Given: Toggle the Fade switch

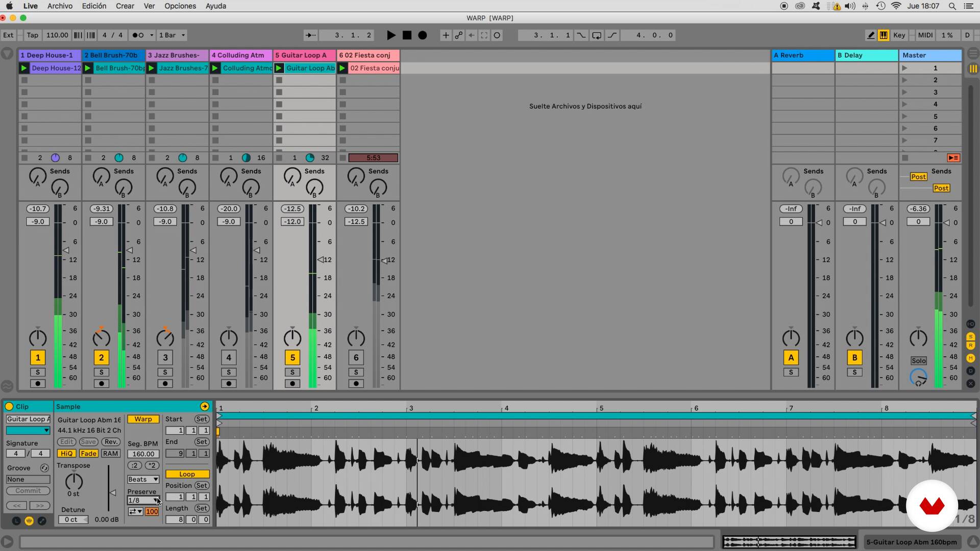Looking at the screenshot, I should (x=88, y=453).
